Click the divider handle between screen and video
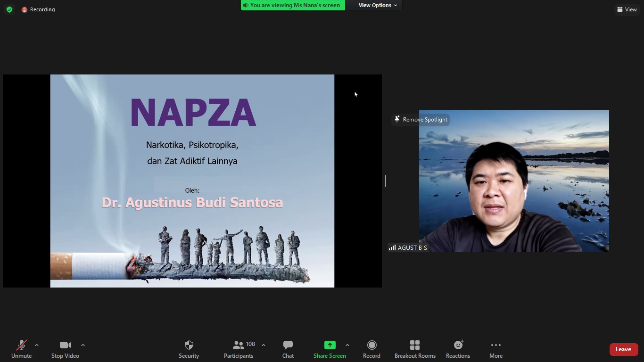 tap(385, 181)
